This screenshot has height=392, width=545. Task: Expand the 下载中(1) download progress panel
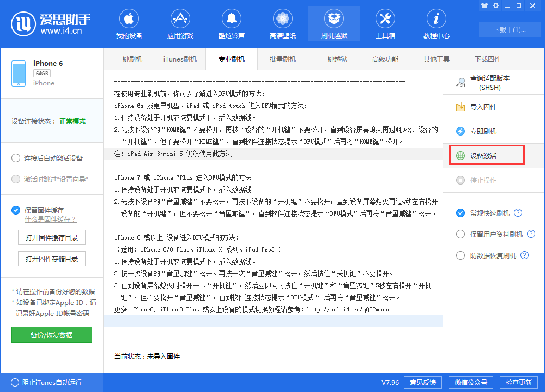pyautogui.click(x=509, y=30)
